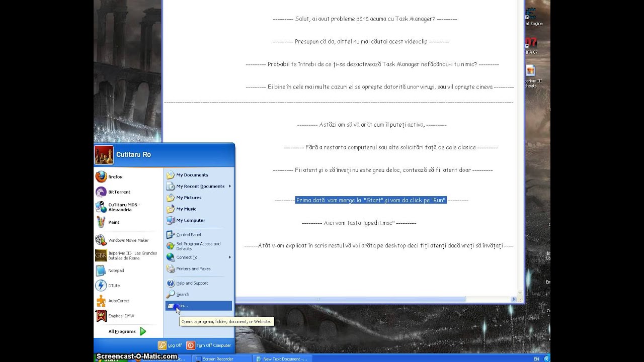Open My Computer
644x362 pixels.
point(199,220)
